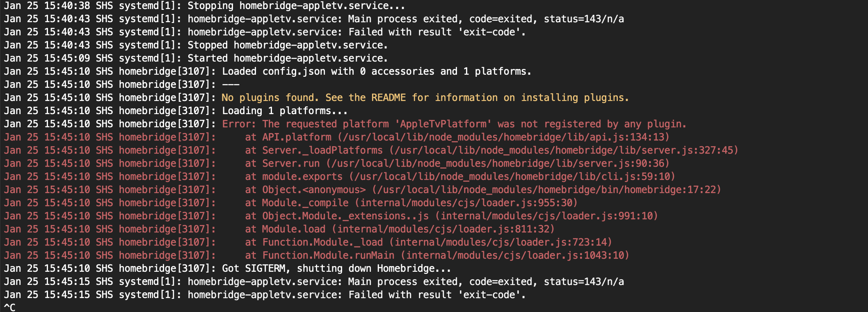Click the ^C interrupt marker at the bottom
This screenshot has height=312, width=868.
pos(9,307)
